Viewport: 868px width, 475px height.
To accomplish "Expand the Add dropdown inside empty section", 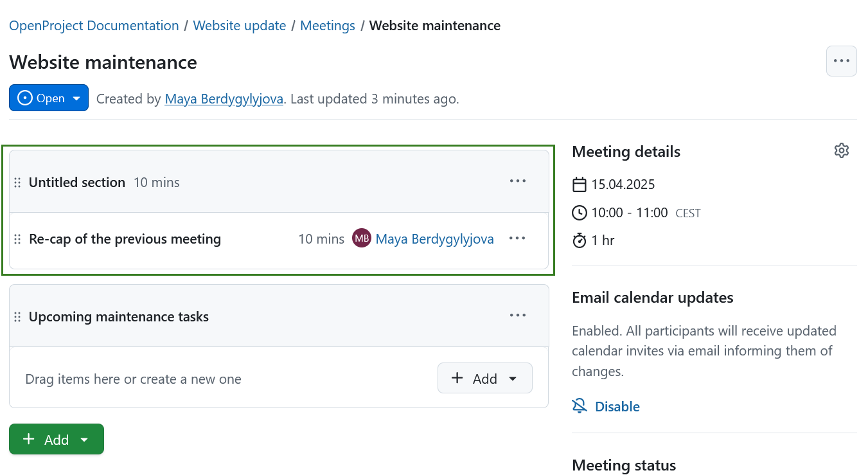I will [485, 378].
